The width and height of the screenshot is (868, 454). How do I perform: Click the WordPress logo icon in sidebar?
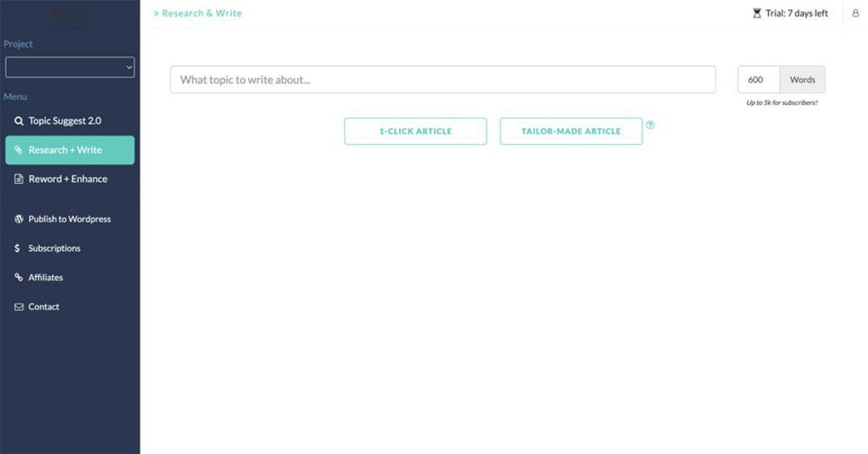click(19, 219)
